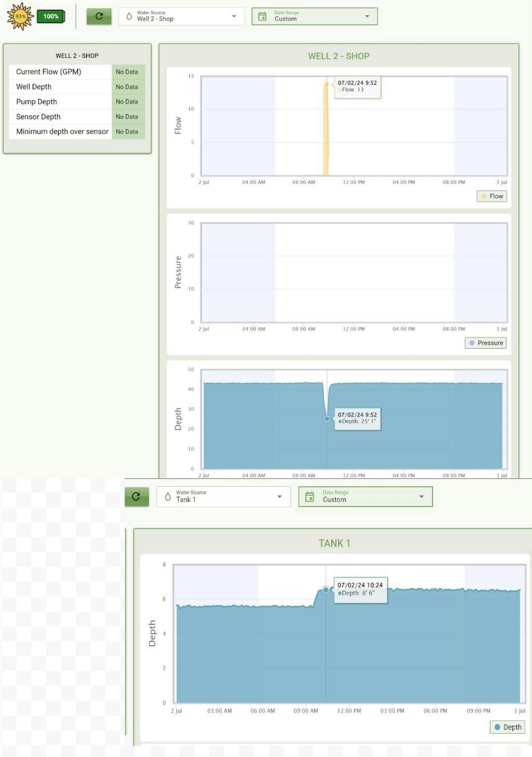Click the sun solar status icon
The width and height of the screenshot is (532, 757).
click(20, 16)
